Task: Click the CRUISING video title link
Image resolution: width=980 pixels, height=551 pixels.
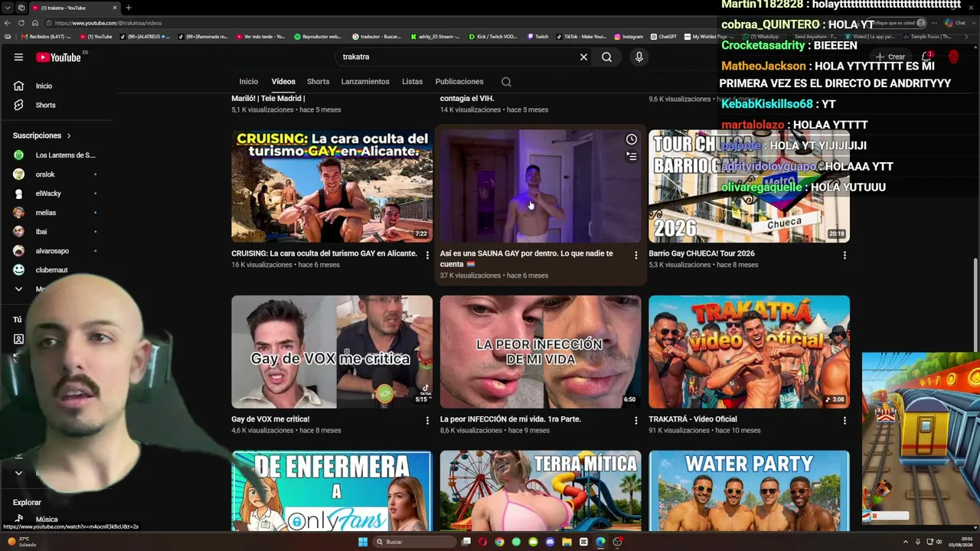Action: pos(325,253)
